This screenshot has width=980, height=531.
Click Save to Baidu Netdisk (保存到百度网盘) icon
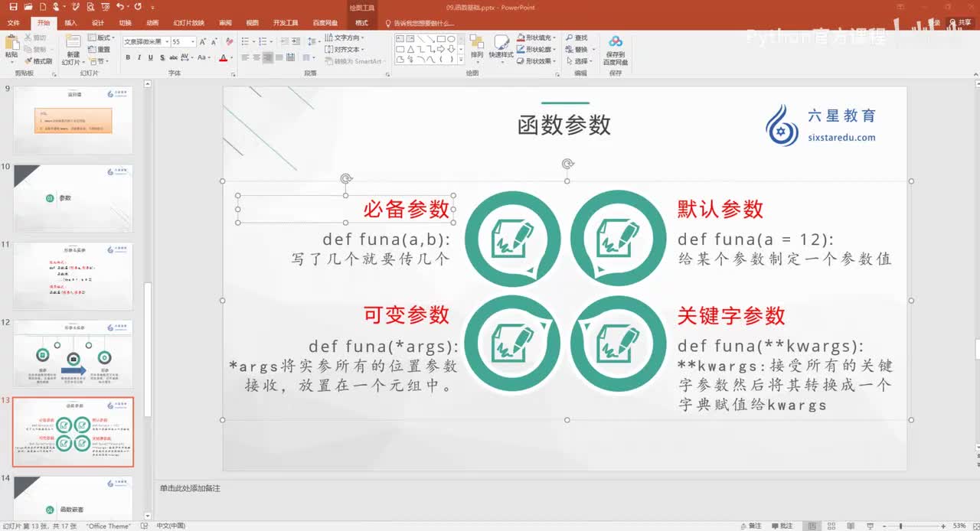click(616, 50)
